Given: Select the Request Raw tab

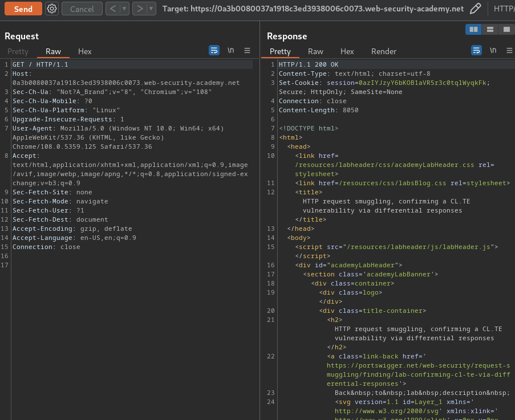Looking at the screenshot, I should tap(53, 51).
